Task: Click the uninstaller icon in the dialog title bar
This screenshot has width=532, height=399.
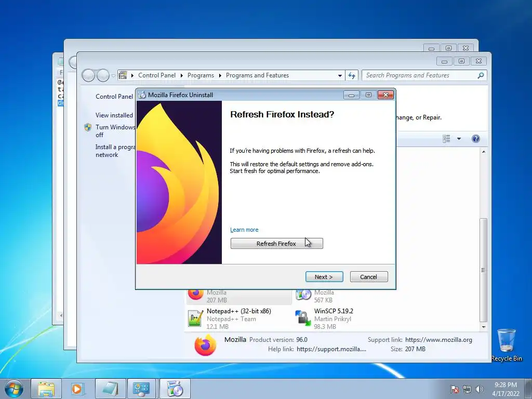Action: [142, 95]
